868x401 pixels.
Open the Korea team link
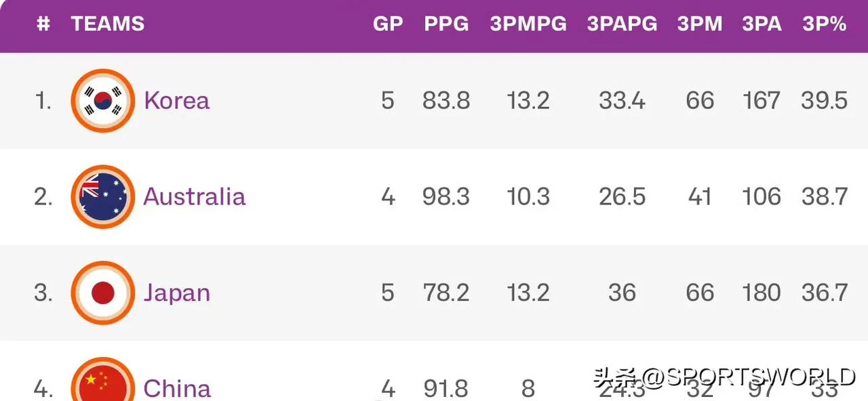coord(177,101)
